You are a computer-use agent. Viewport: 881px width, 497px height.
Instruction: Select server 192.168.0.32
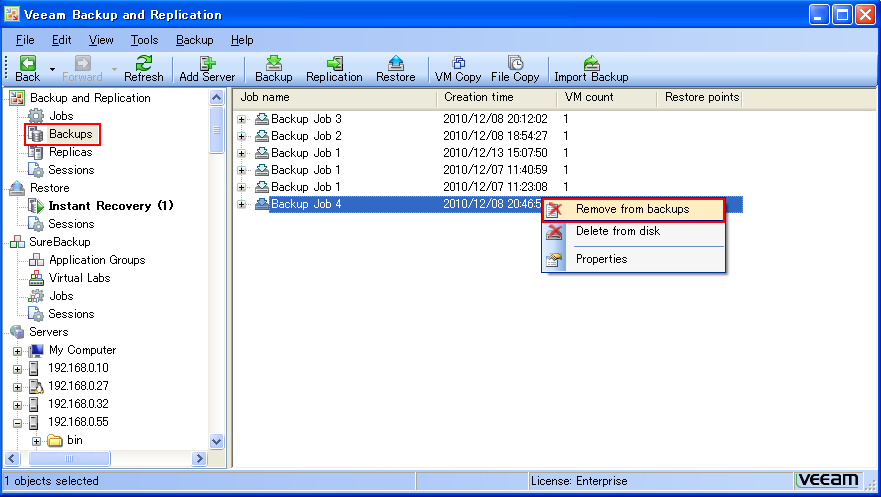pos(78,404)
